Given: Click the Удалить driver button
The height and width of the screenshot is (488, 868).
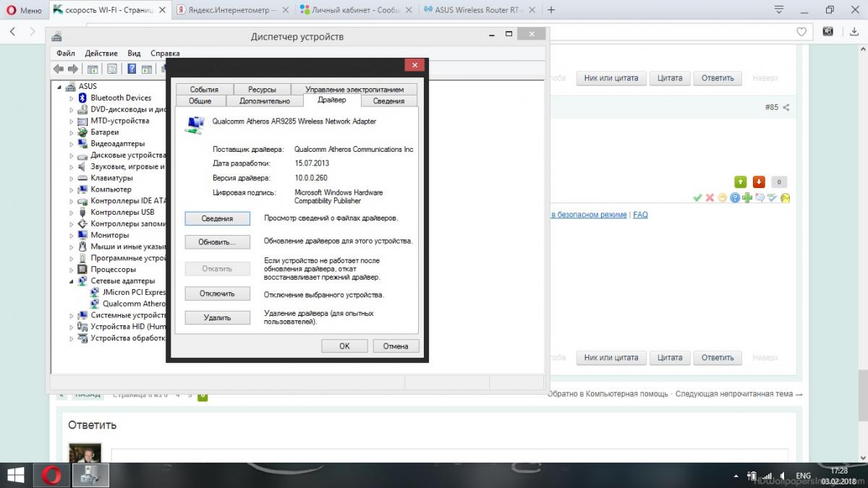Looking at the screenshot, I should pyautogui.click(x=217, y=317).
